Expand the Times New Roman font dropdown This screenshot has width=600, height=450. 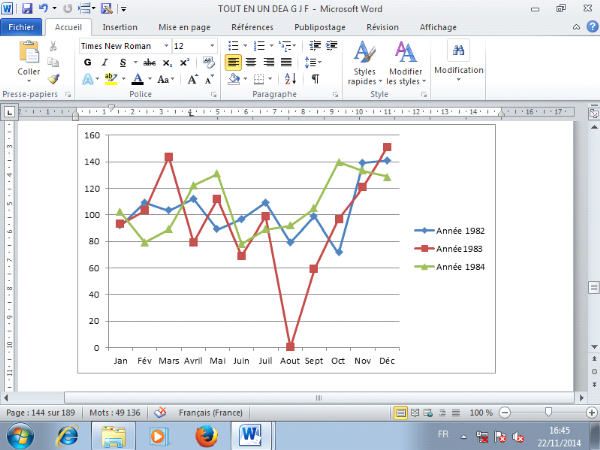coord(165,46)
